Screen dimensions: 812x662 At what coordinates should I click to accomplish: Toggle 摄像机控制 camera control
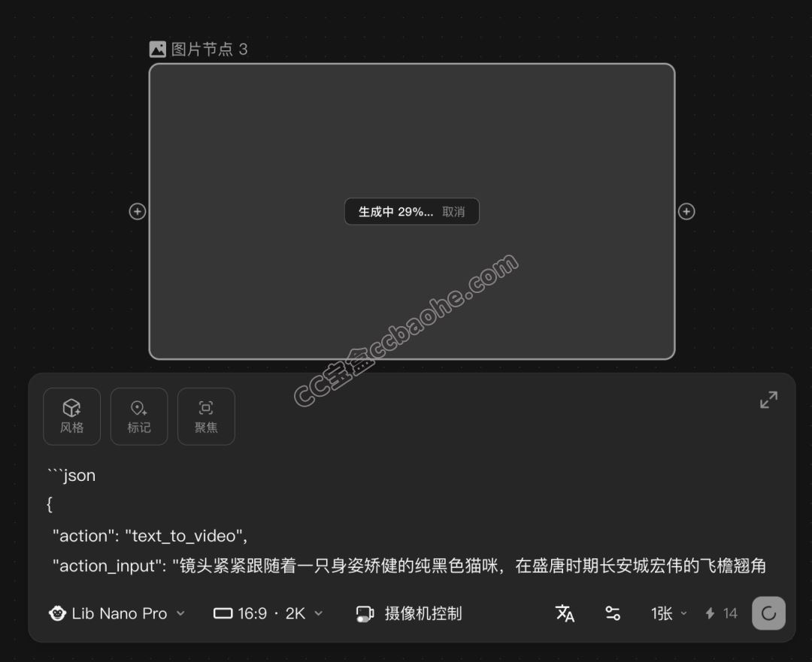409,613
